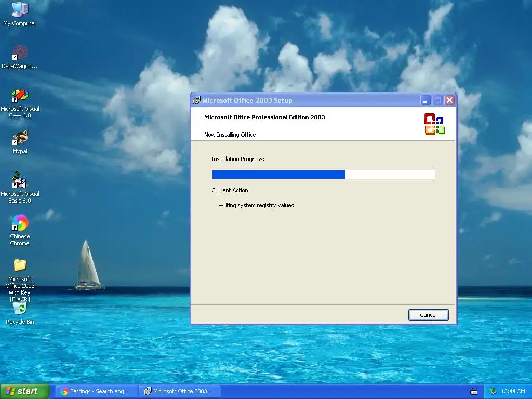Image resolution: width=532 pixels, height=399 pixels.
Task: Minimize the Office 2003 Setup window
Action: [x=425, y=100]
